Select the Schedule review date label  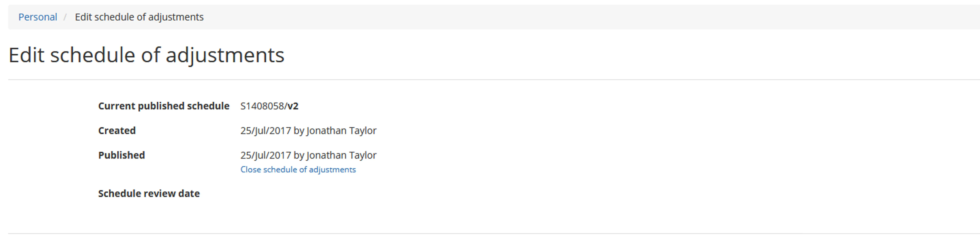[x=149, y=194]
